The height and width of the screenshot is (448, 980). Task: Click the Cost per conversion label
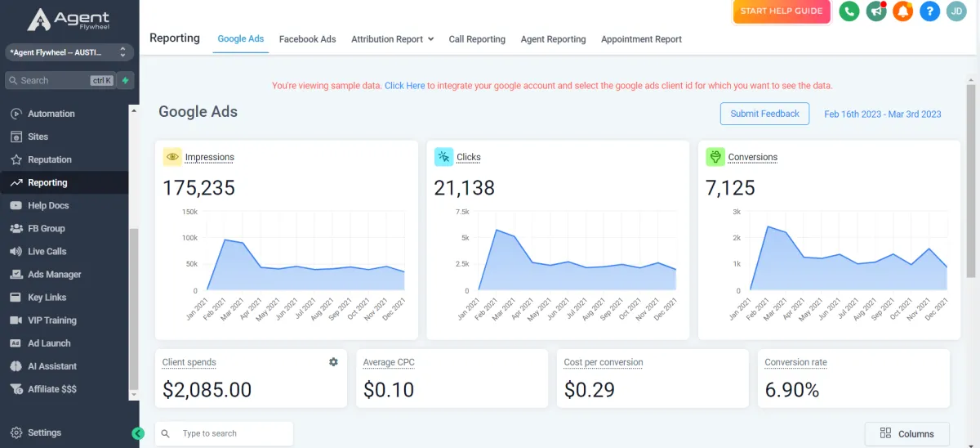[604, 362]
